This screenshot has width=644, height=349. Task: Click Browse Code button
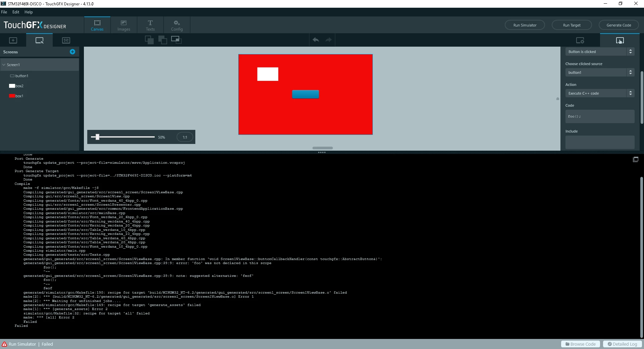580,344
